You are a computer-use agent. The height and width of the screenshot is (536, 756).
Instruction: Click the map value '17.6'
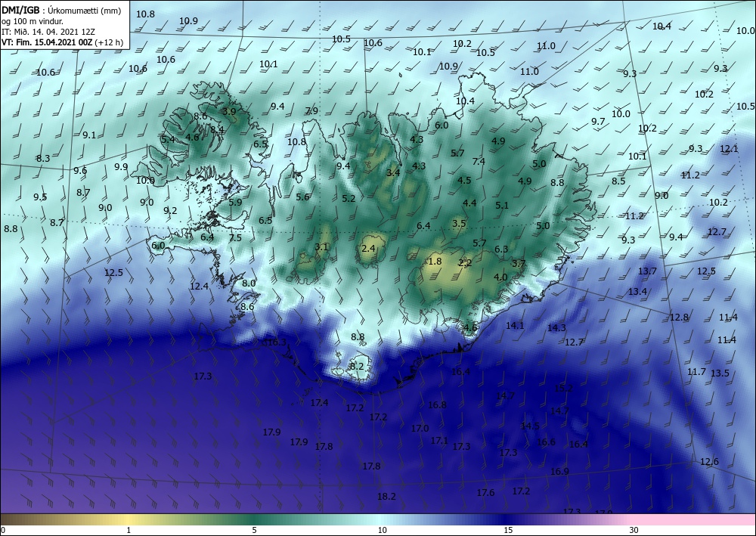tap(485, 493)
